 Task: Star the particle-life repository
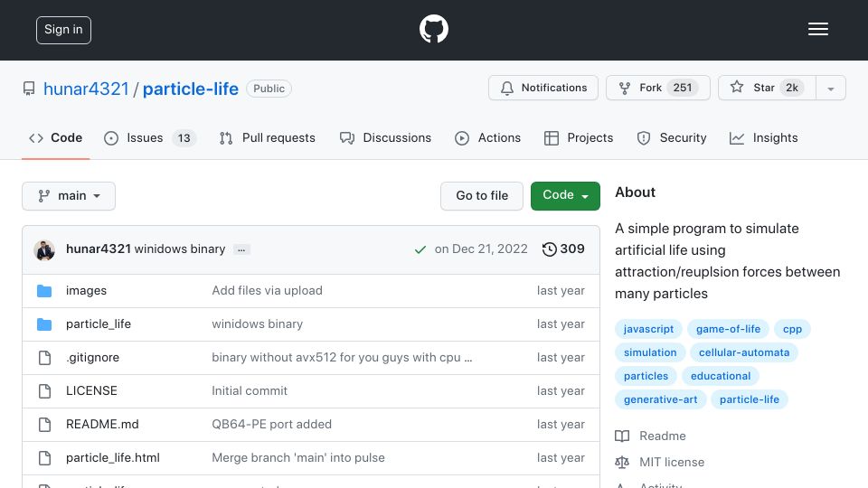click(x=767, y=88)
